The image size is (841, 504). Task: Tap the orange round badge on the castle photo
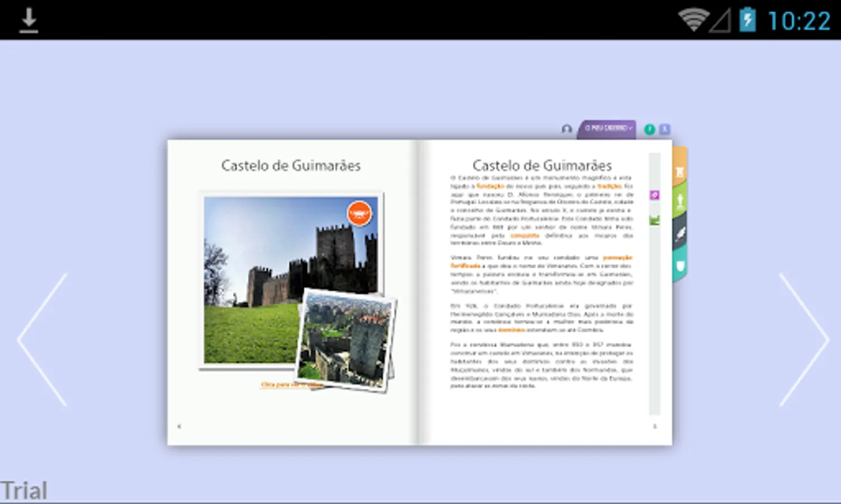pyautogui.click(x=359, y=213)
